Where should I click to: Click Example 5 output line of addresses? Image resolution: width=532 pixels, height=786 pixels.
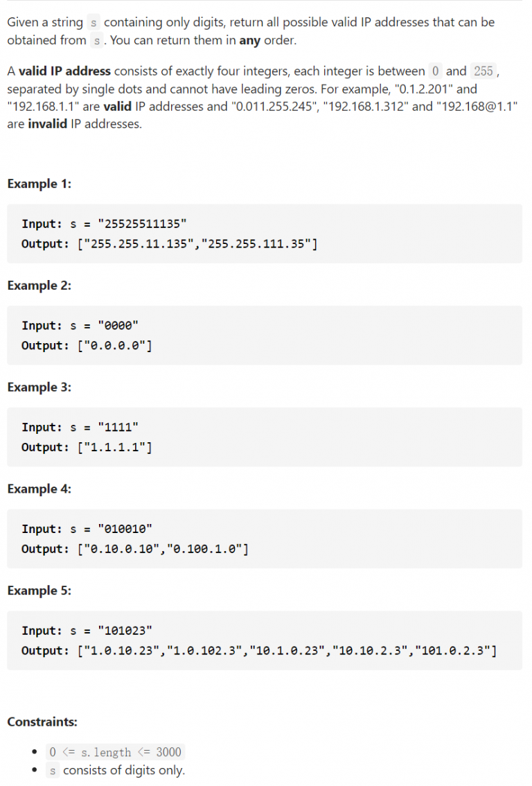pyautogui.click(x=258, y=651)
